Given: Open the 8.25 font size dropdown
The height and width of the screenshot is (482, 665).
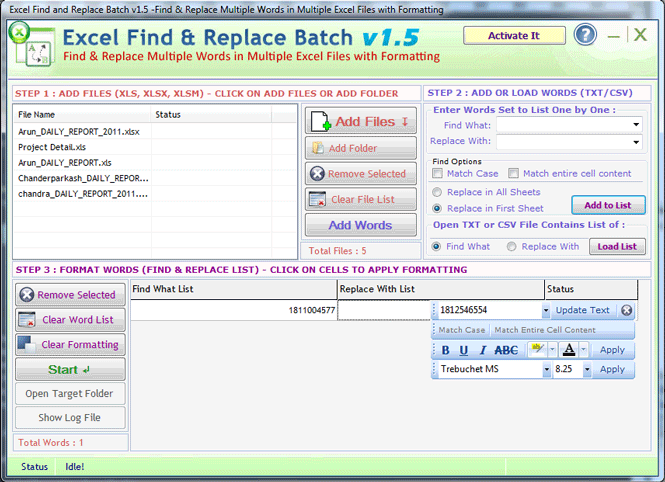Looking at the screenshot, I should (587, 369).
